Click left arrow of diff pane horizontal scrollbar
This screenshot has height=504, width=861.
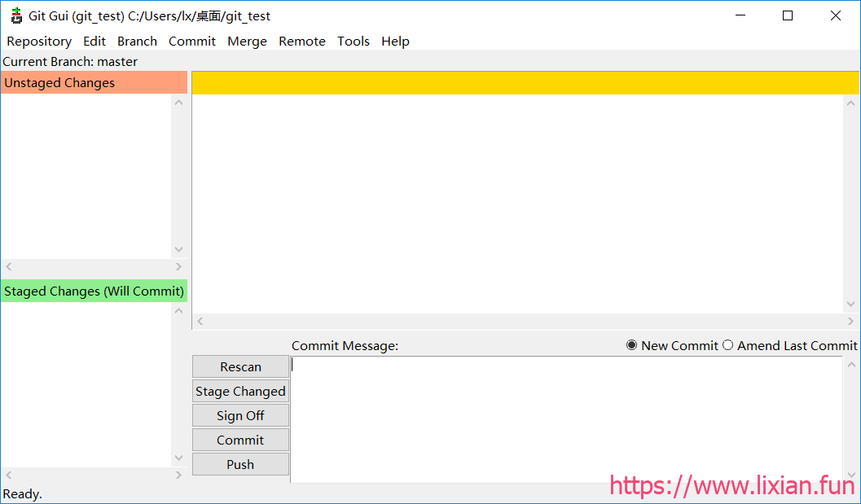click(x=200, y=321)
